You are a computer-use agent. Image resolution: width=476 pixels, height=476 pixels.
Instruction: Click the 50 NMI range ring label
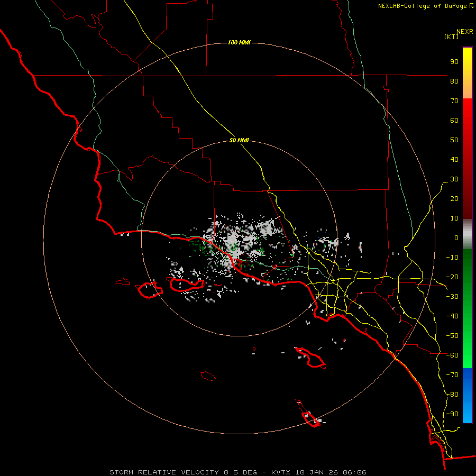[239, 140]
